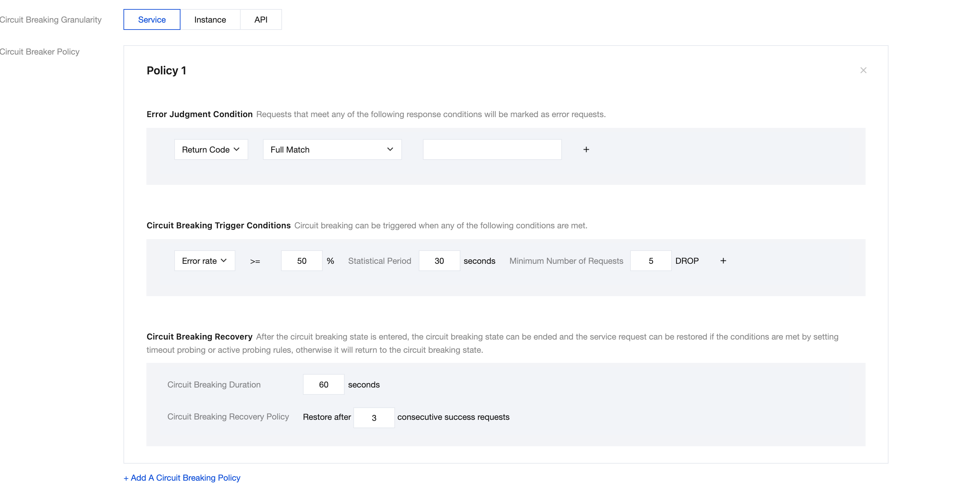This screenshot has width=980, height=497.
Task: Click the Full Match dropdown chevron
Action: tap(390, 149)
